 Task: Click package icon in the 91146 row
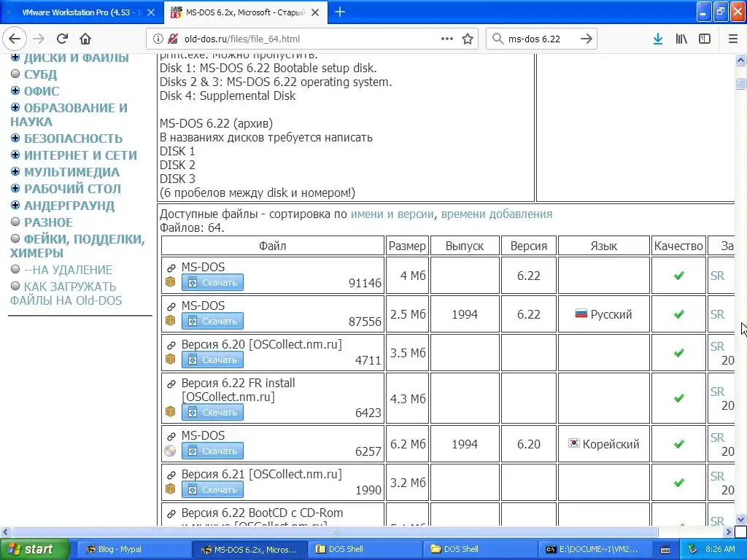pyautogui.click(x=170, y=282)
